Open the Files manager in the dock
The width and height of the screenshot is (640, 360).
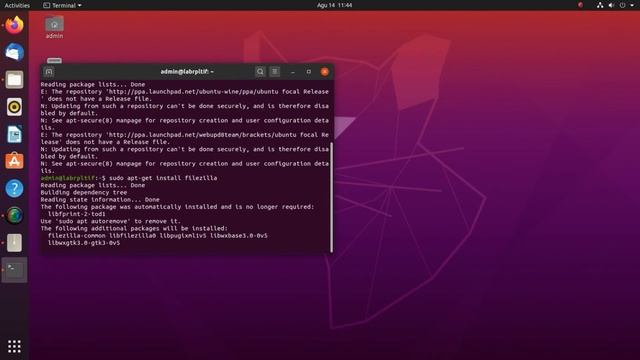tap(14, 80)
